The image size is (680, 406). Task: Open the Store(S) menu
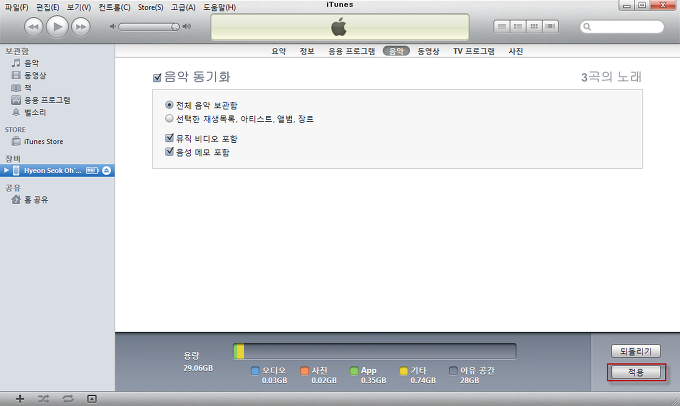pyautogui.click(x=150, y=7)
